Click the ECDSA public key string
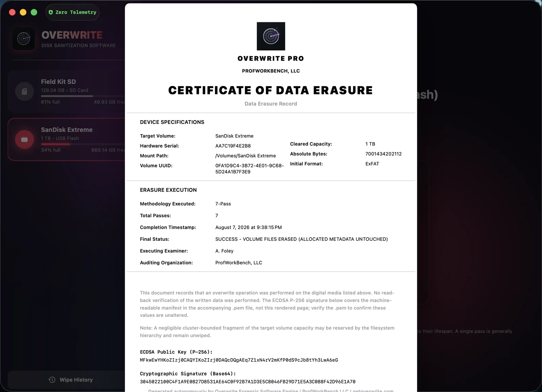This screenshot has width=542, height=392. 239,360
